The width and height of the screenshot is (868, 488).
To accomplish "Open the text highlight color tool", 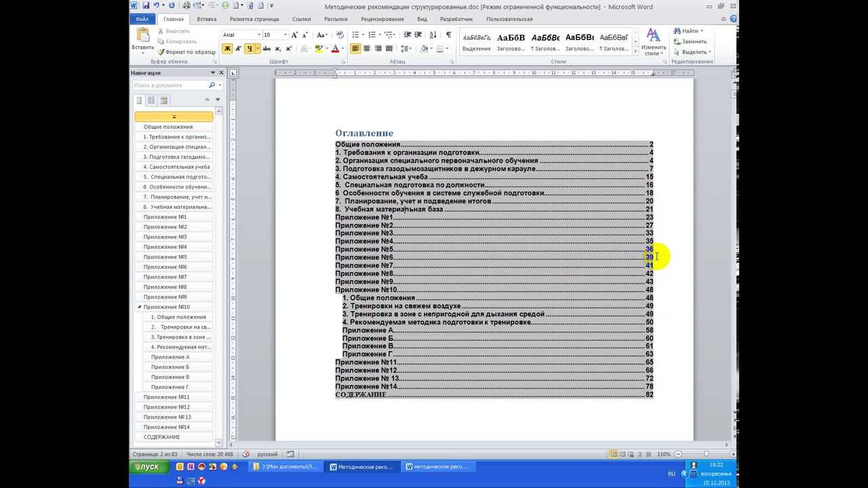I will tap(319, 49).
